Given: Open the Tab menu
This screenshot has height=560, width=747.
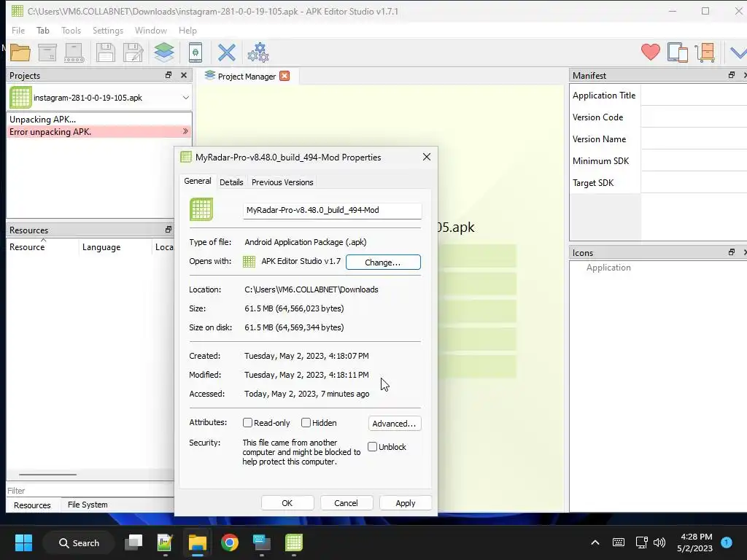Looking at the screenshot, I should (43, 31).
